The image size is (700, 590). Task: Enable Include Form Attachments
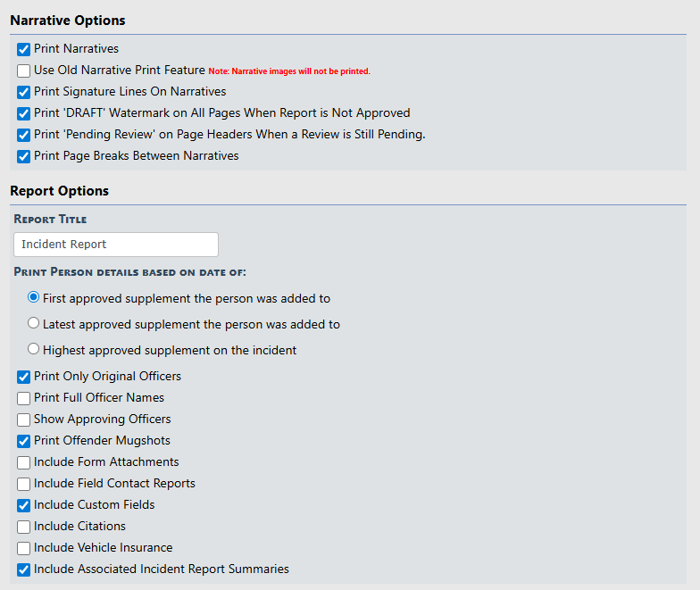(x=24, y=462)
